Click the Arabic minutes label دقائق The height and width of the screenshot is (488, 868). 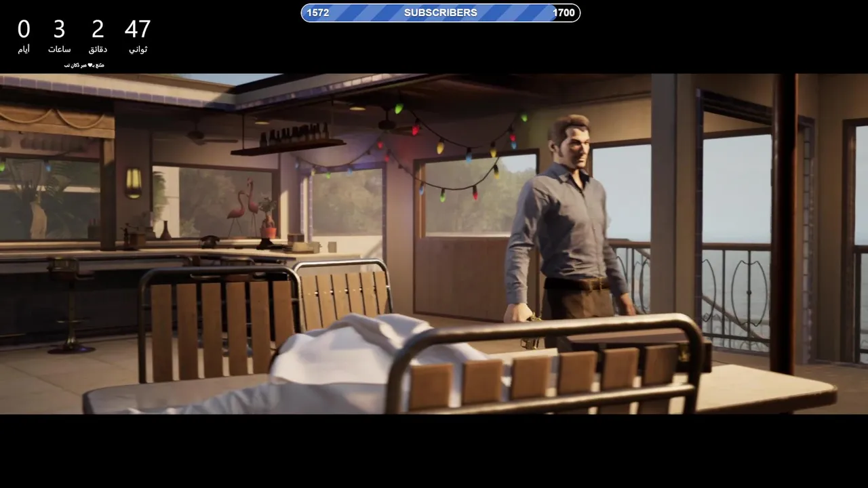[x=98, y=49]
